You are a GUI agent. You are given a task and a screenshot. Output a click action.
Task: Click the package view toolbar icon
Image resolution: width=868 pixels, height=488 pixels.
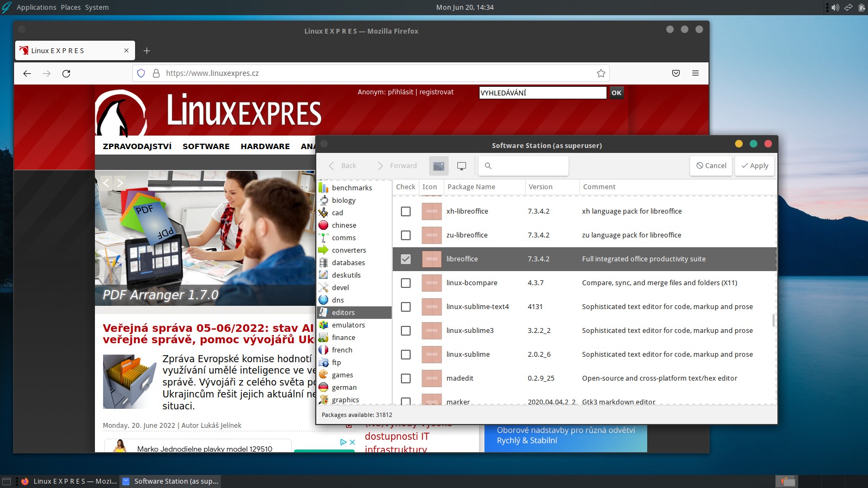coord(439,166)
